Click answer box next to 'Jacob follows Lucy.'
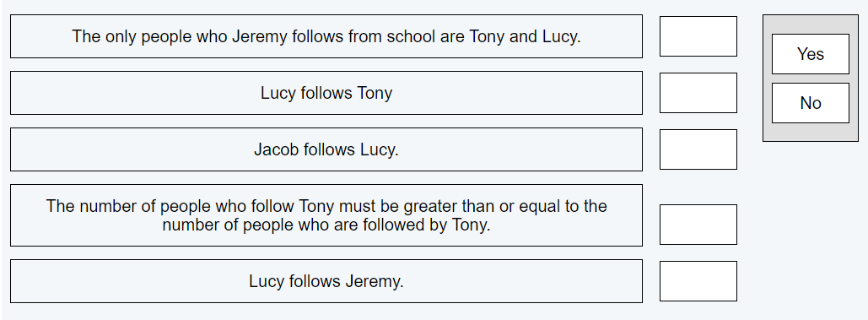 coord(698,149)
